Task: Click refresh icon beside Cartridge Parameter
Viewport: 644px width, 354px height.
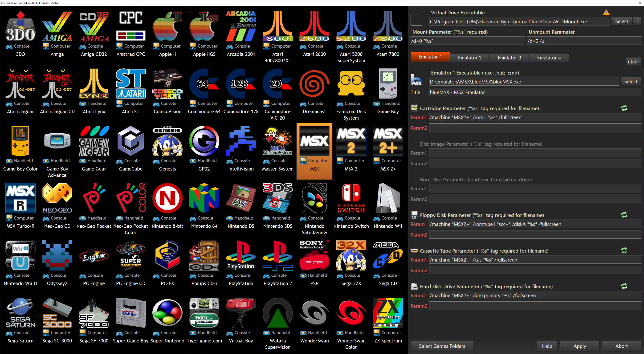Action: [624, 108]
